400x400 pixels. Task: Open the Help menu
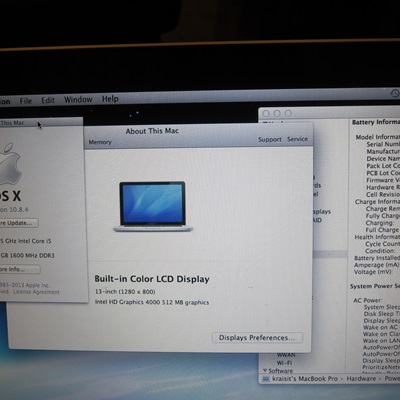[x=110, y=99]
